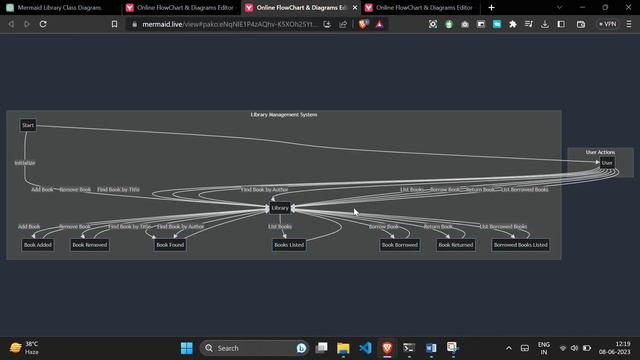Click the Book Removed node

(x=89, y=245)
